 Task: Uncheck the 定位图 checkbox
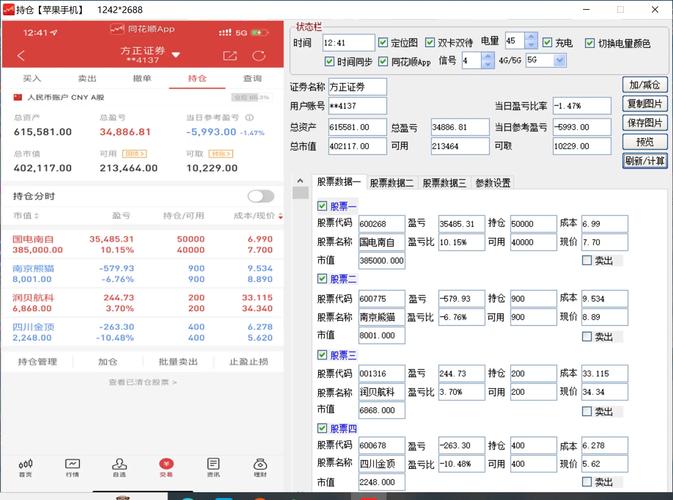tap(385, 43)
